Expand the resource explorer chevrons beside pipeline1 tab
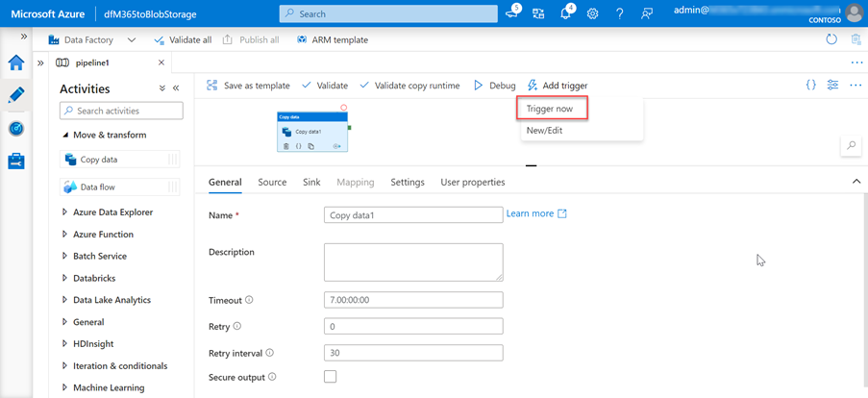Screen dimensions: 868x398 point(40,62)
